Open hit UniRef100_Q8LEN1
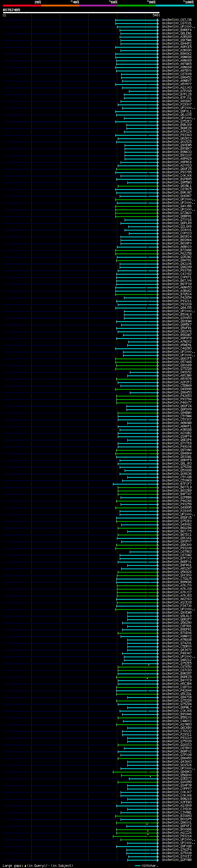 (x=177, y=33)
